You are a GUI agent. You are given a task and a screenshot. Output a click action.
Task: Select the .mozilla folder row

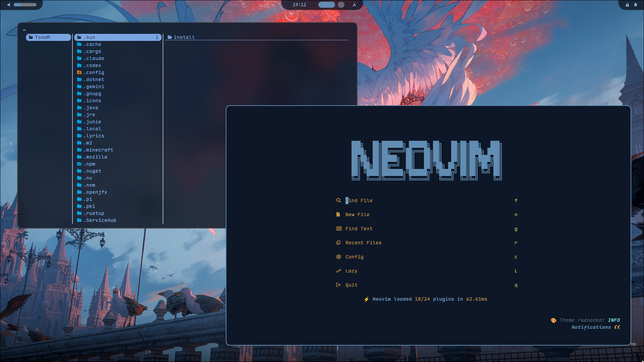pyautogui.click(x=118, y=157)
